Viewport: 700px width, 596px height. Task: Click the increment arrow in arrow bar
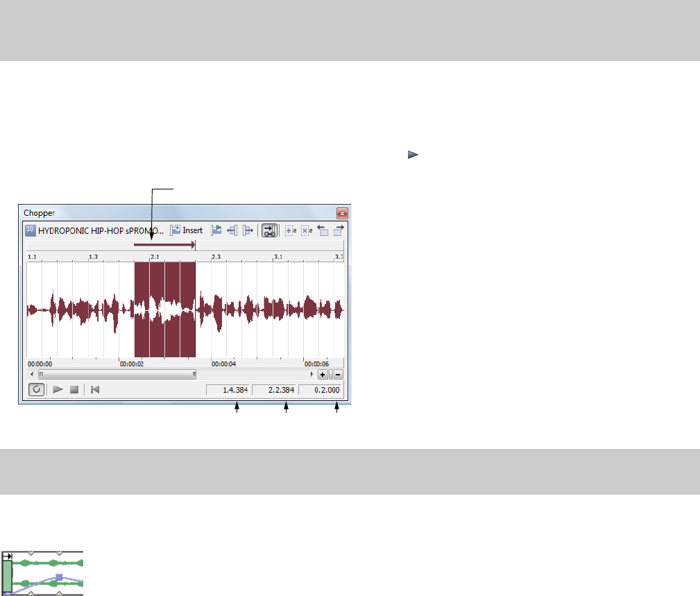(164, 245)
